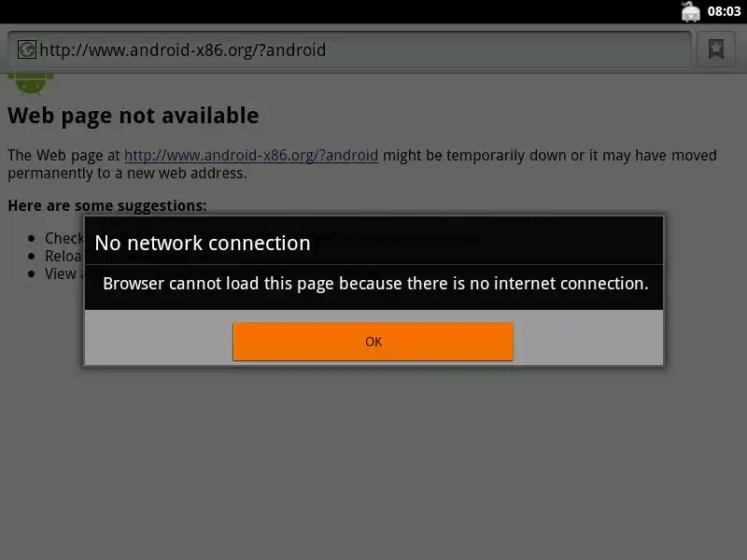Viewport: 747px width, 560px height.
Task: Click the green Android robot logo
Action: pyautogui.click(x=31, y=84)
